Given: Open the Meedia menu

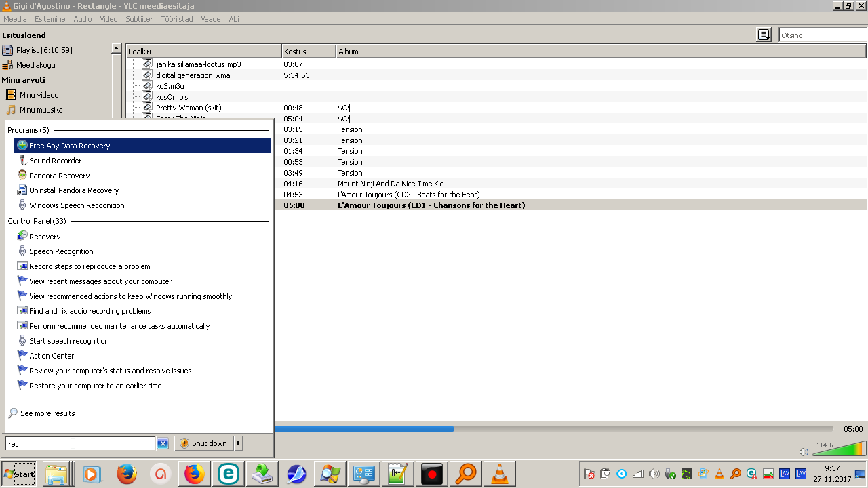Looking at the screenshot, I should (x=15, y=19).
